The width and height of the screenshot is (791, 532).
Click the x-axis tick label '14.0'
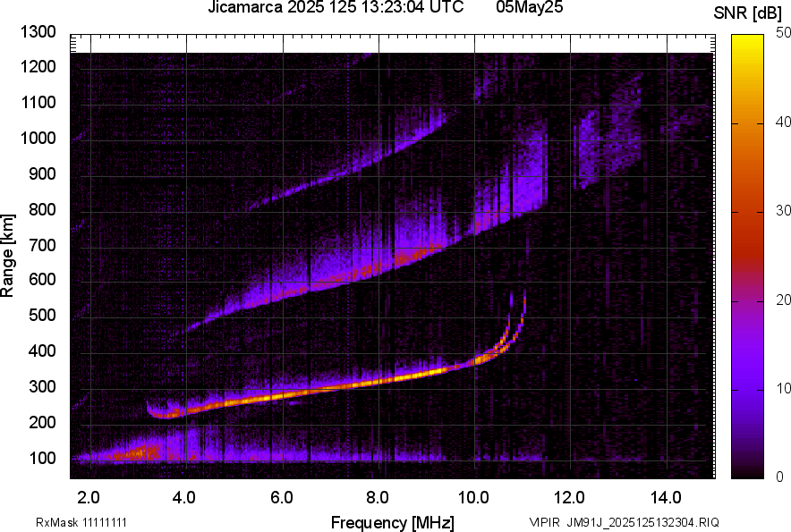pos(666,498)
